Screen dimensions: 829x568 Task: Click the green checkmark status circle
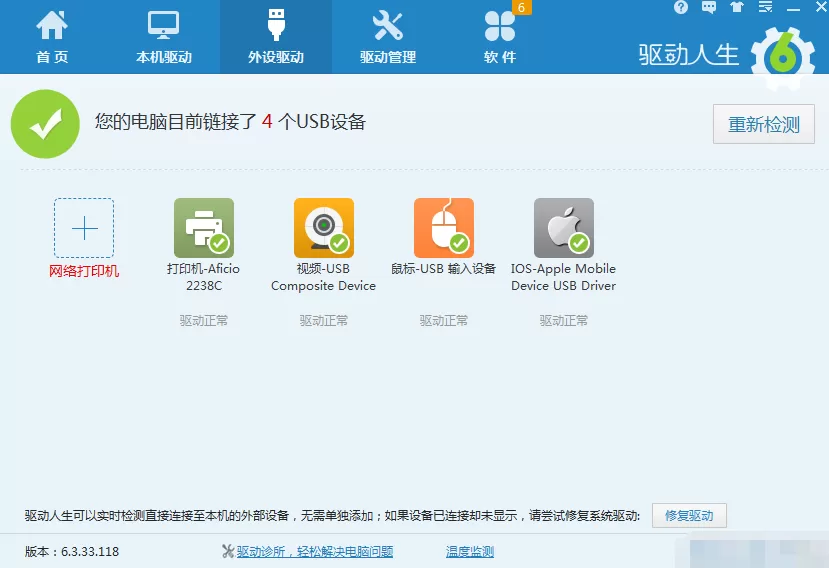[x=45, y=124]
